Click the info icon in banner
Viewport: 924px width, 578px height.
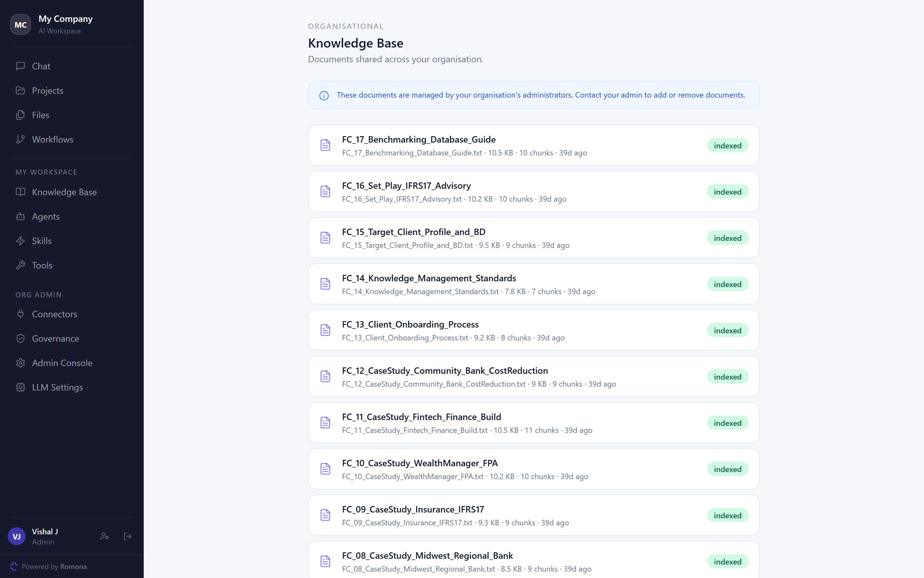[x=324, y=95]
